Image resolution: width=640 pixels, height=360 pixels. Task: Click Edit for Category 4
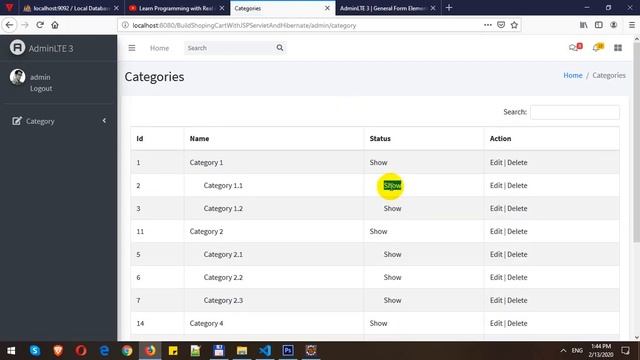(x=496, y=323)
